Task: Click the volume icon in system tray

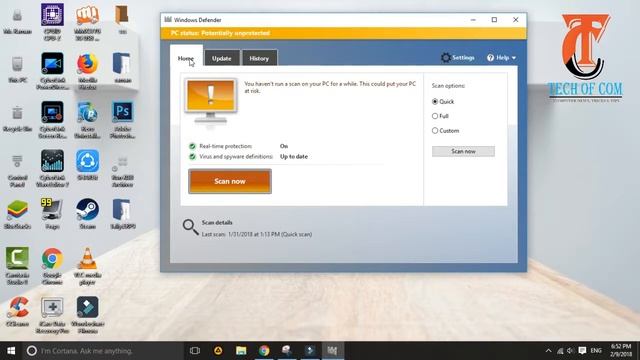Action: coord(571,351)
